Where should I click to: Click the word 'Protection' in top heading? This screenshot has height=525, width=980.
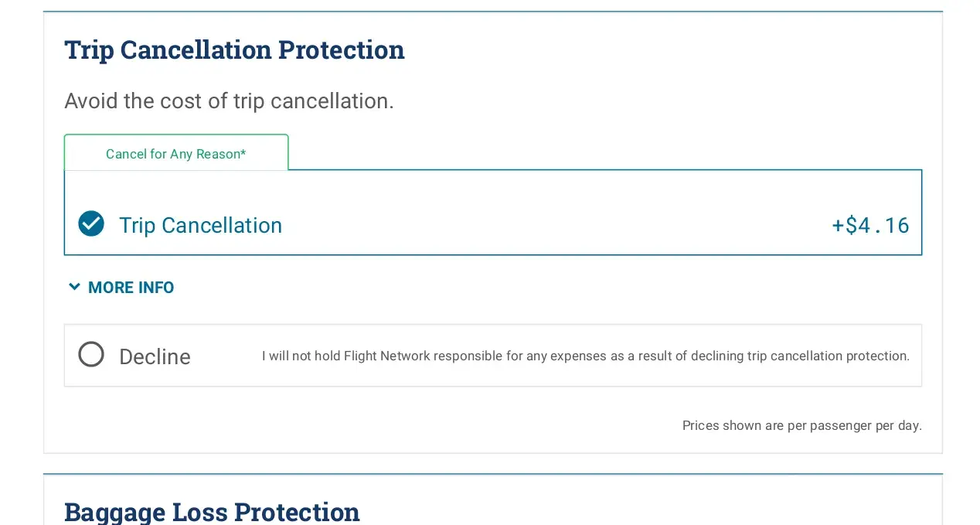click(341, 49)
